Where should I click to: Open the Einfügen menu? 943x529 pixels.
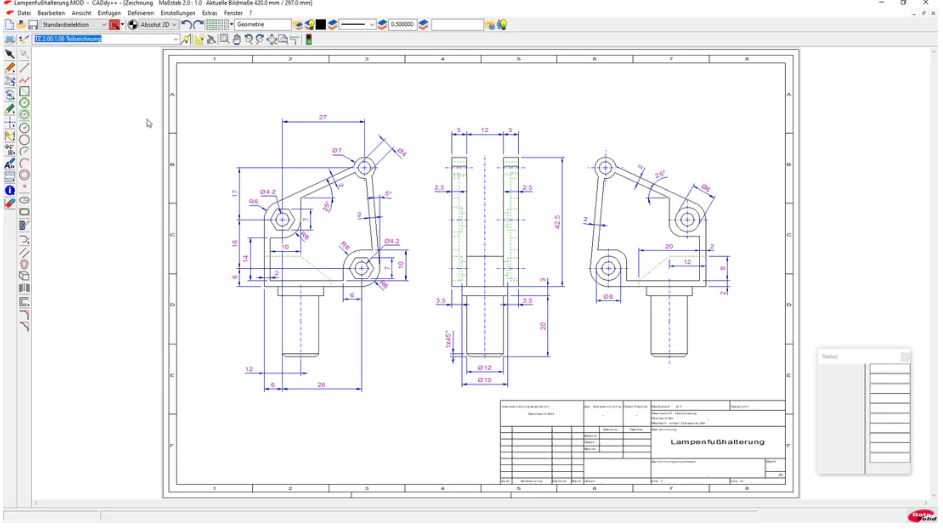[x=109, y=13]
